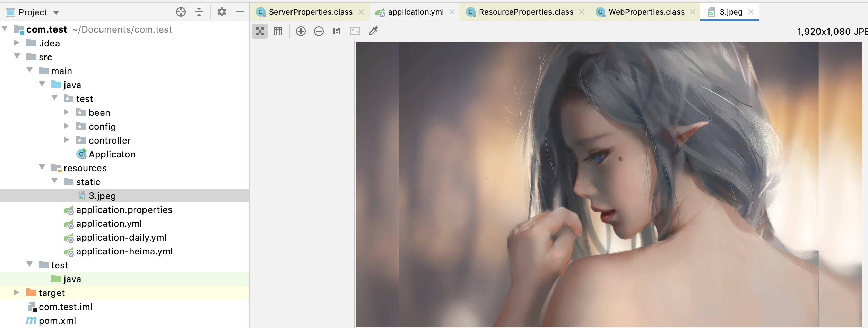Select the been package row
This screenshot has width=868, height=328.
(x=124, y=112)
